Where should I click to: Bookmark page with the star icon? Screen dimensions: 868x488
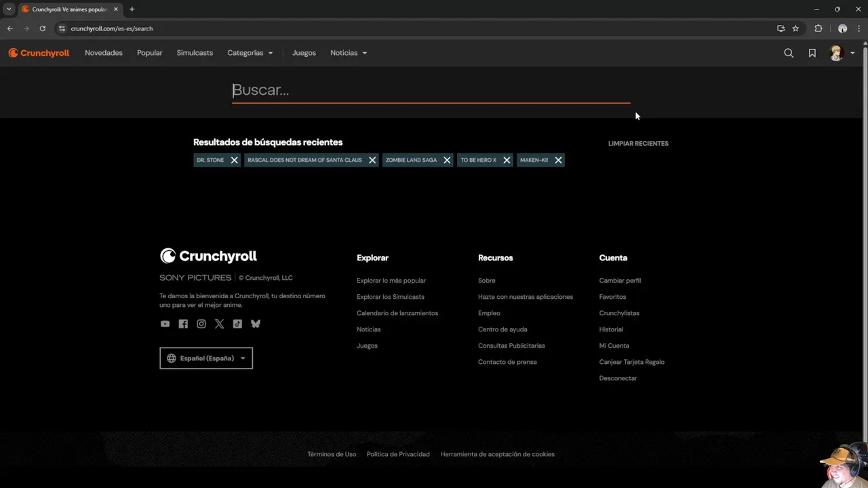[795, 28]
